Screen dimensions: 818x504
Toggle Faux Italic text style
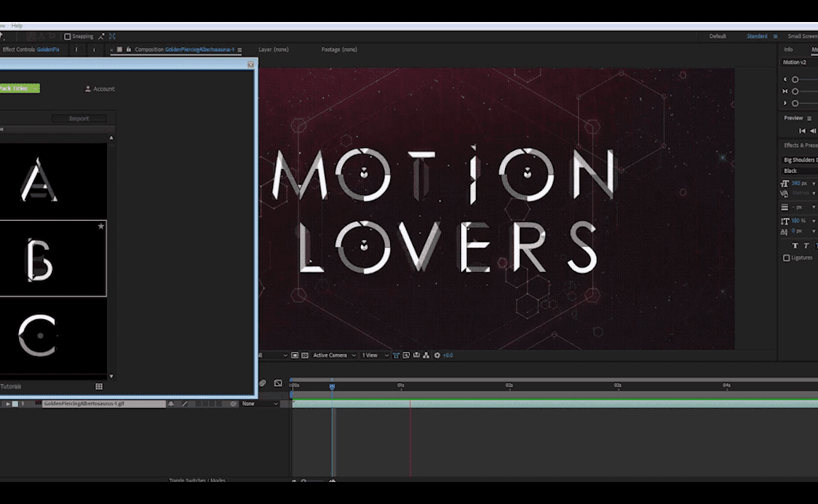[806, 246]
